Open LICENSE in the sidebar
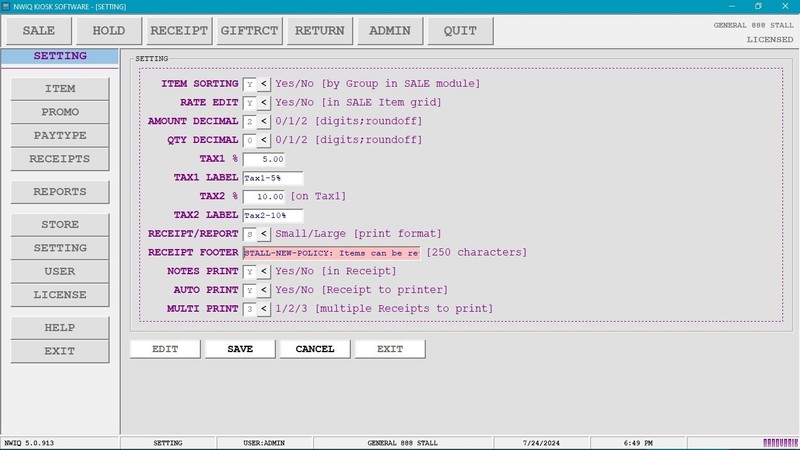The width and height of the screenshot is (800, 450). (x=60, y=295)
